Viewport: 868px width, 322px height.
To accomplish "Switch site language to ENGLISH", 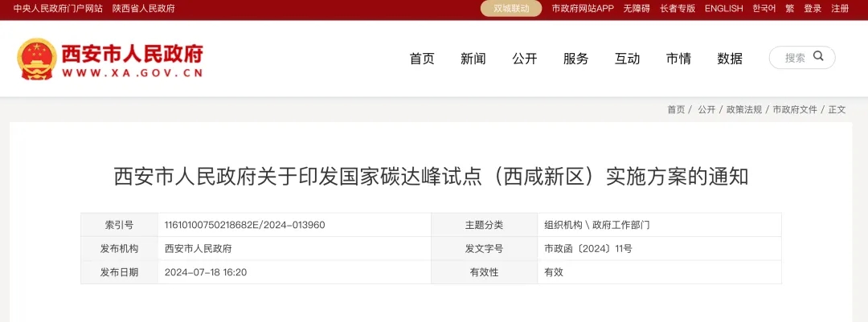I will pos(723,9).
